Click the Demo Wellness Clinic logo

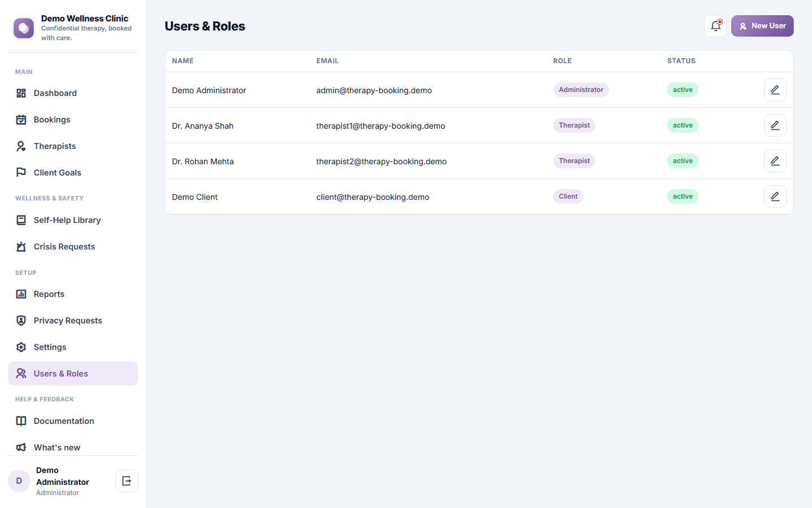tap(24, 28)
